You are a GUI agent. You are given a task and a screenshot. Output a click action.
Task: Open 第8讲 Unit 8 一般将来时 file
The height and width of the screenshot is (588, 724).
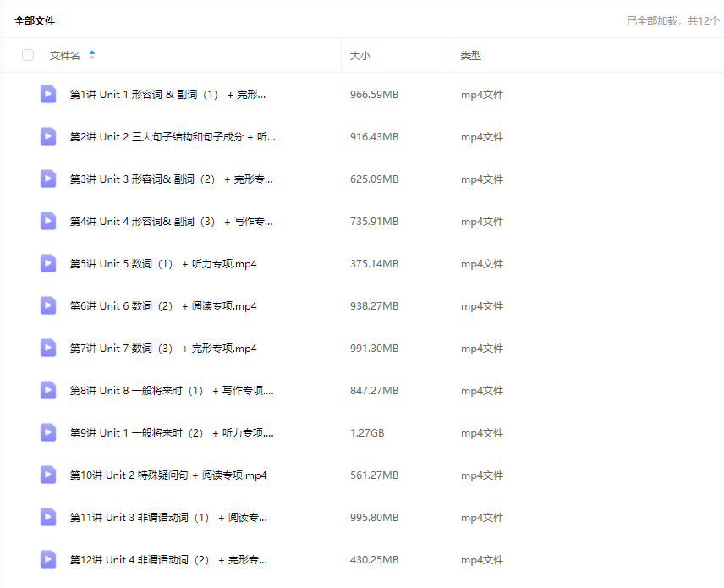171,391
